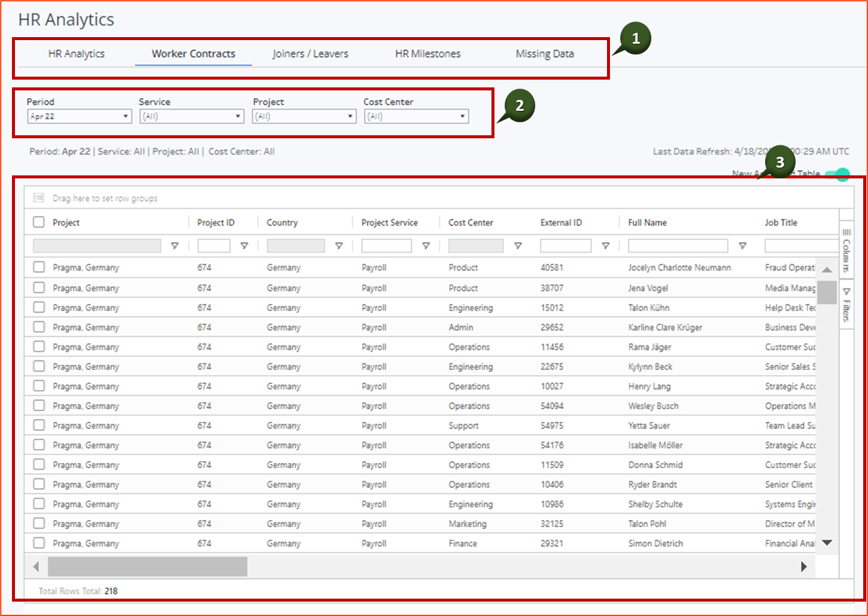Click the Project ID filter input
Screen dimensions: 868x616
tap(214, 246)
